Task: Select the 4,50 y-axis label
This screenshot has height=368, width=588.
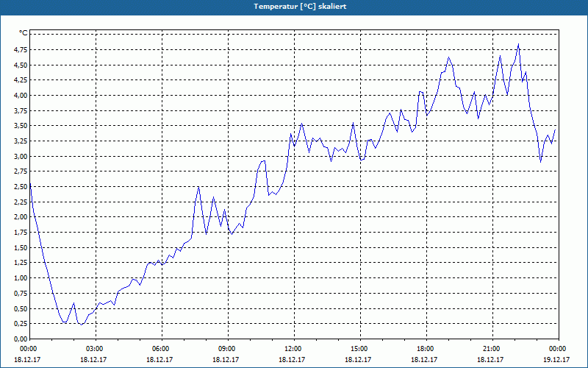Action: pyautogui.click(x=21, y=65)
